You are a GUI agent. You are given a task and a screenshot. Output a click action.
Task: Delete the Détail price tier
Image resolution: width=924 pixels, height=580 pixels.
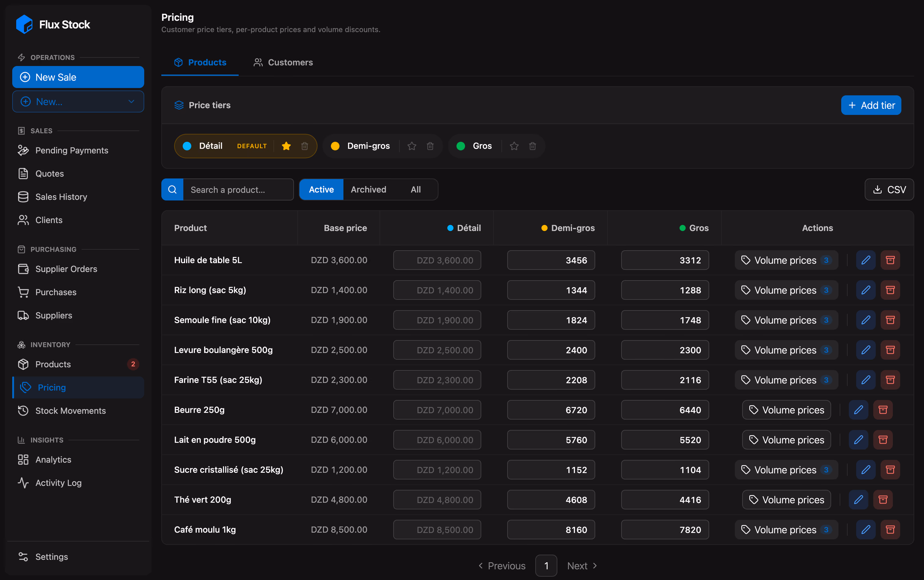(305, 146)
